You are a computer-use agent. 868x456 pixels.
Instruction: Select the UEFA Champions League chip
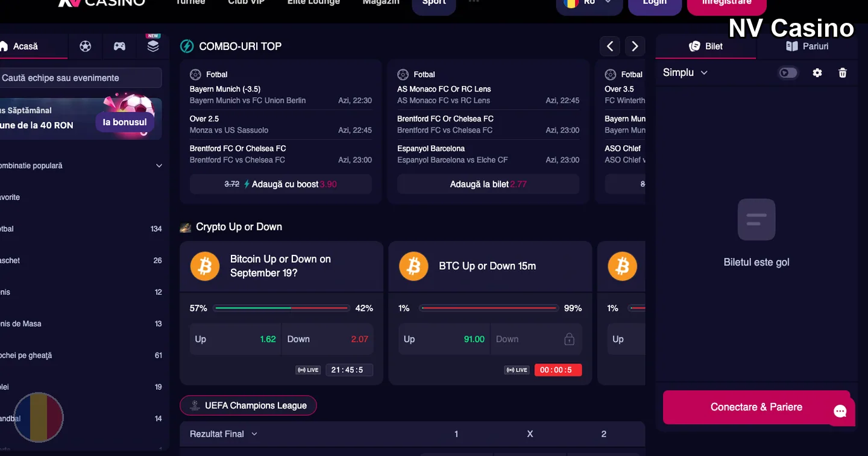248,405
